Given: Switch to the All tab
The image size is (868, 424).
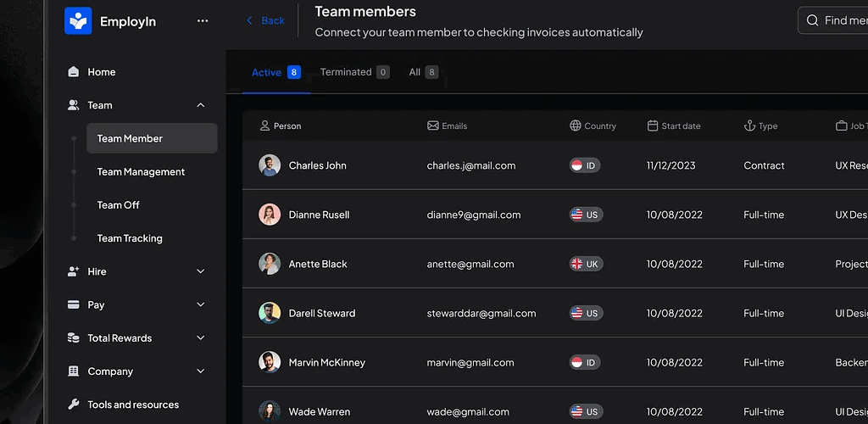Looking at the screenshot, I should [423, 72].
